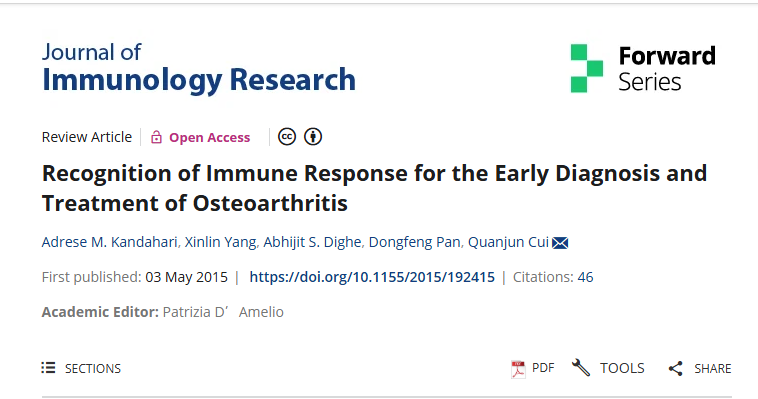Click the attribution person icon

coord(313,137)
